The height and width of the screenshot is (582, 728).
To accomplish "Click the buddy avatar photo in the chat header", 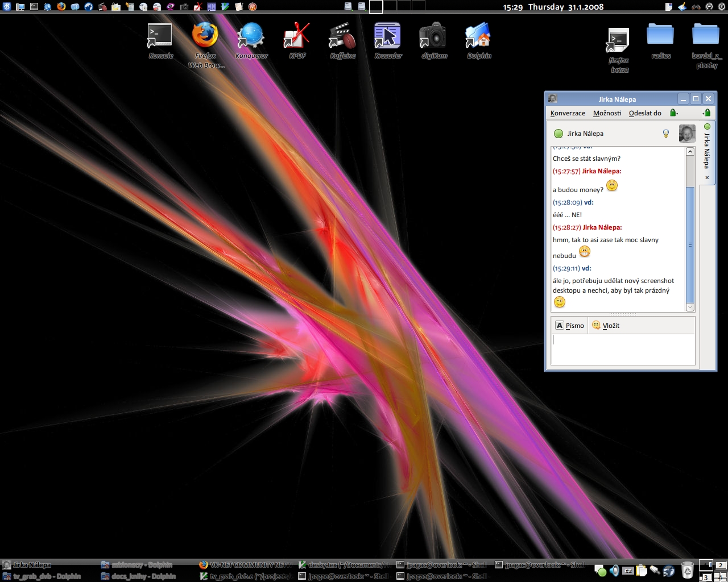I will [x=687, y=134].
